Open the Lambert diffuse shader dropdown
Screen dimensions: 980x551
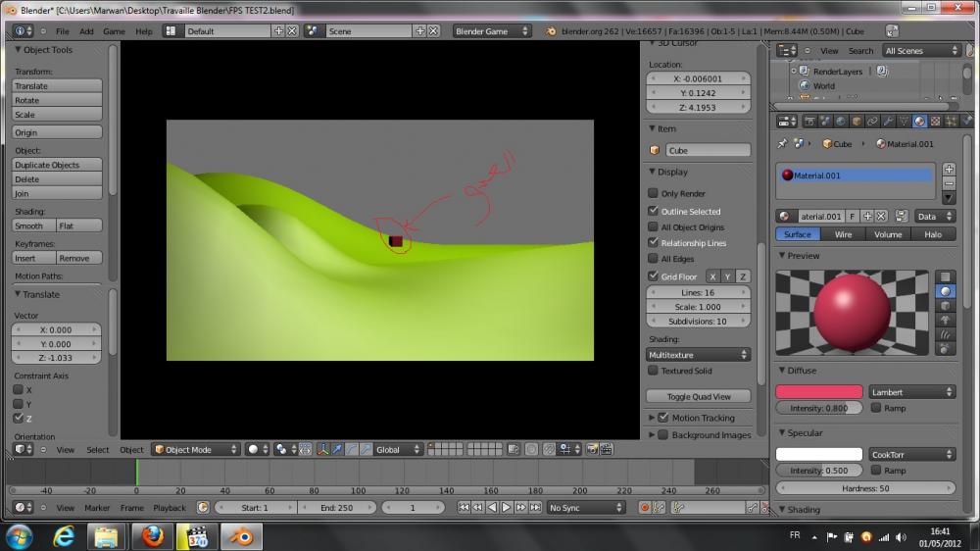coord(911,392)
